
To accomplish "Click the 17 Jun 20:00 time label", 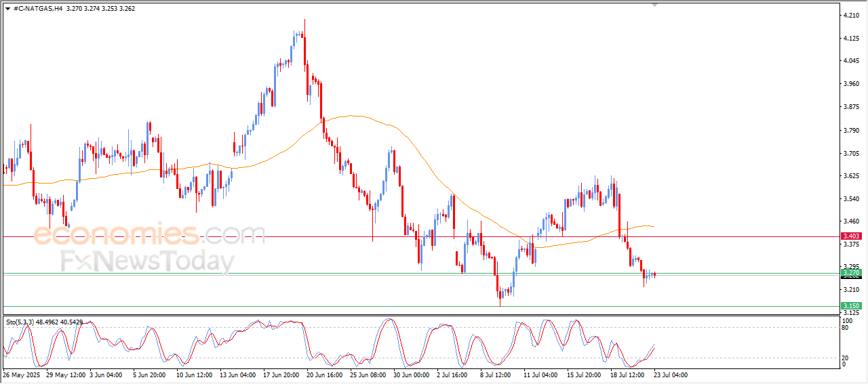I will pos(283,375).
